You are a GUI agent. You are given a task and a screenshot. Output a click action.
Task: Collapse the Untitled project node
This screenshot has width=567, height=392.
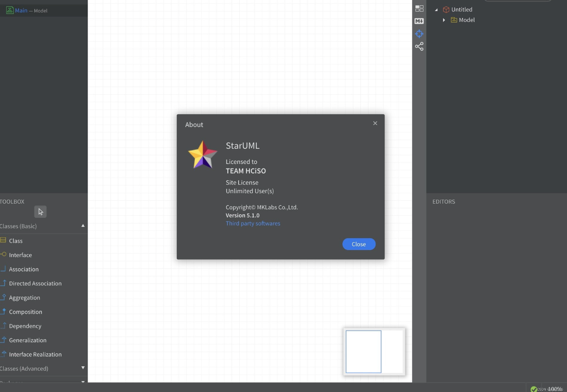point(436,10)
